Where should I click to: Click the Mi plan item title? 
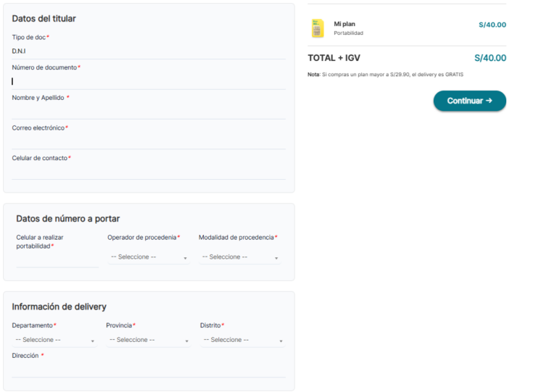click(x=344, y=24)
